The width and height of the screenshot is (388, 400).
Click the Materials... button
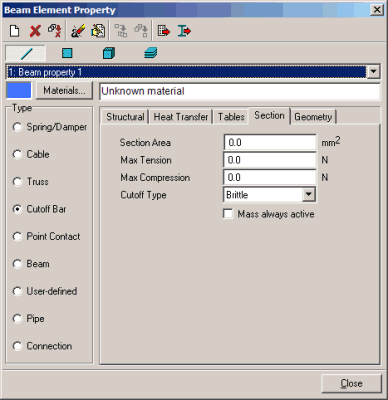click(x=64, y=90)
